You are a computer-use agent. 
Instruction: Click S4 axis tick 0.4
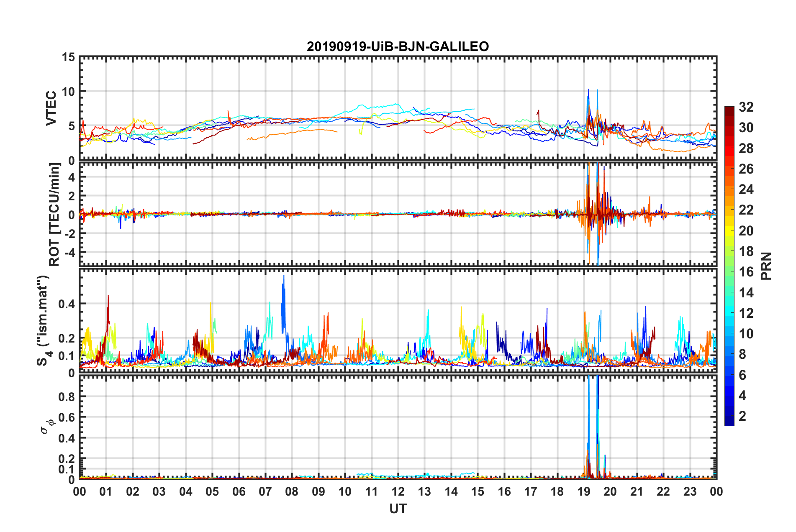(x=67, y=304)
